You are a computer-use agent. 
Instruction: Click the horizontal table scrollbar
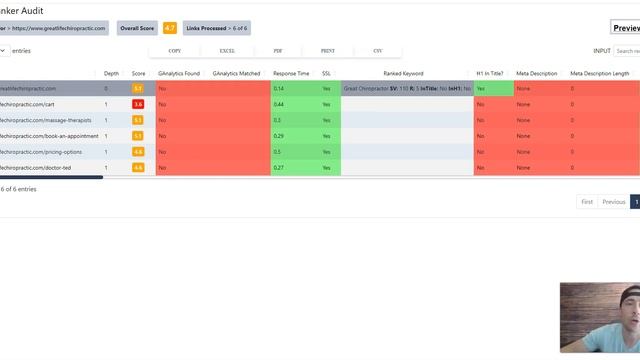(51, 177)
